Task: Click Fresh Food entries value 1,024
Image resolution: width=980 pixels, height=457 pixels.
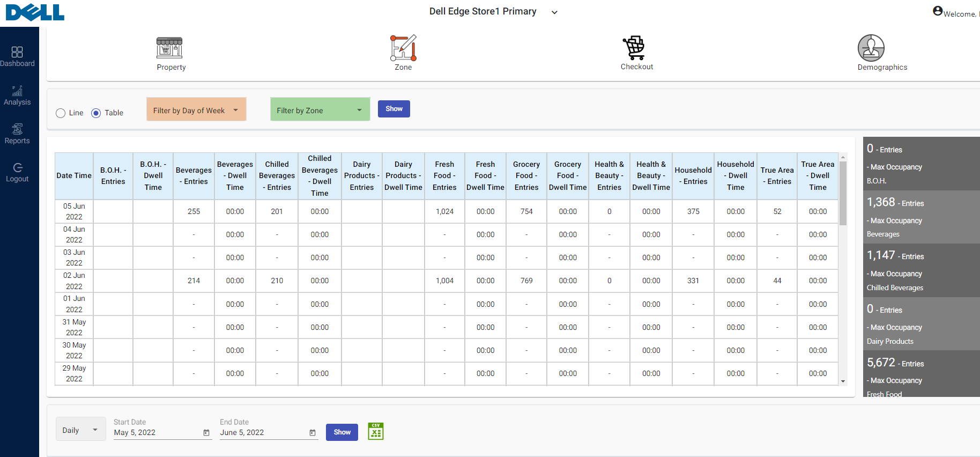Action: (444, 211)
